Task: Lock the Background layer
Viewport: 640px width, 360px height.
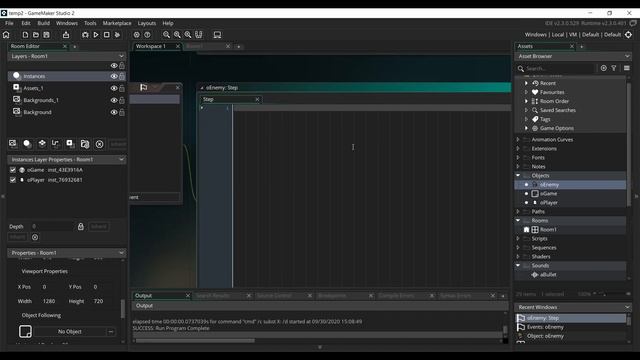Action: [x=122, y=112]
